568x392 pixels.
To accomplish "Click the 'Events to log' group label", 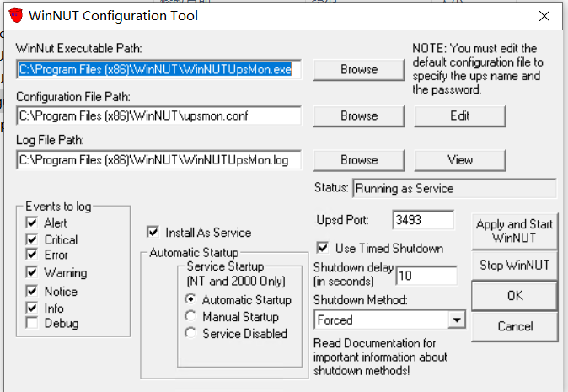I will tap(58, 207).
